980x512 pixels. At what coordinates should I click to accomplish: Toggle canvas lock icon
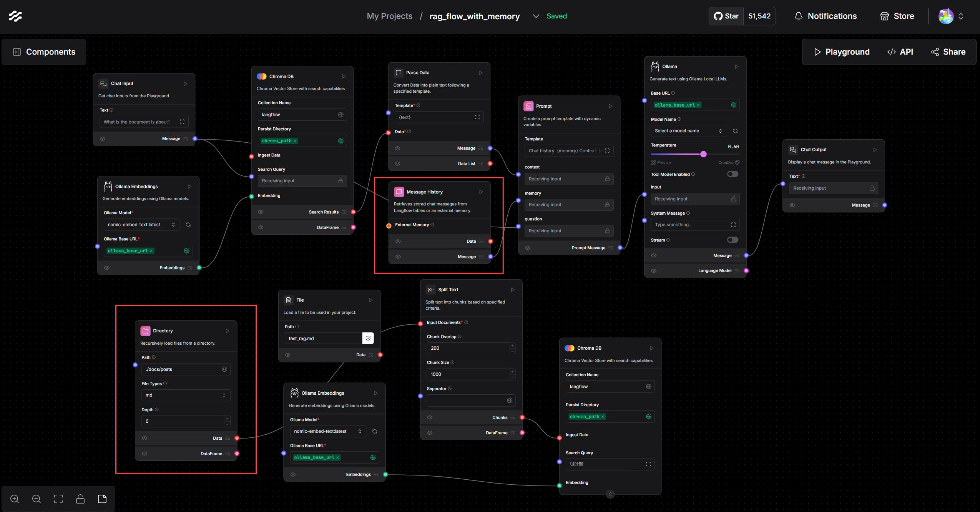(x=80, y=499)
